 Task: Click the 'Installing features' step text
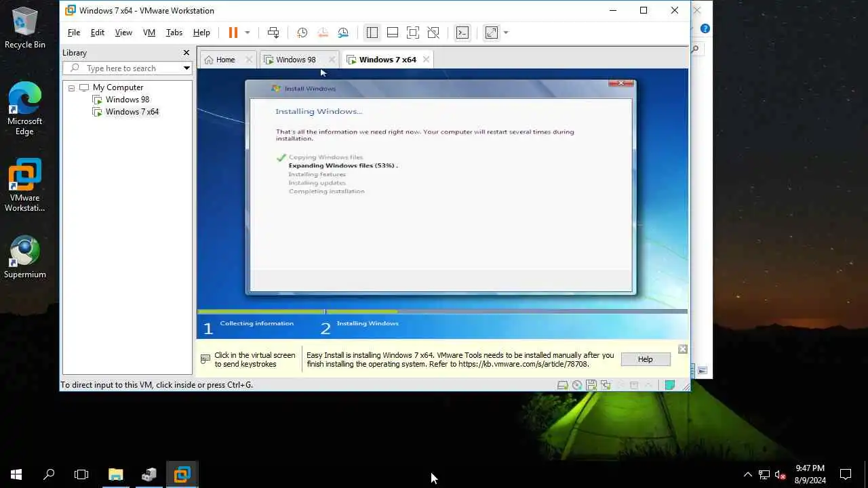tap(317, 174)
